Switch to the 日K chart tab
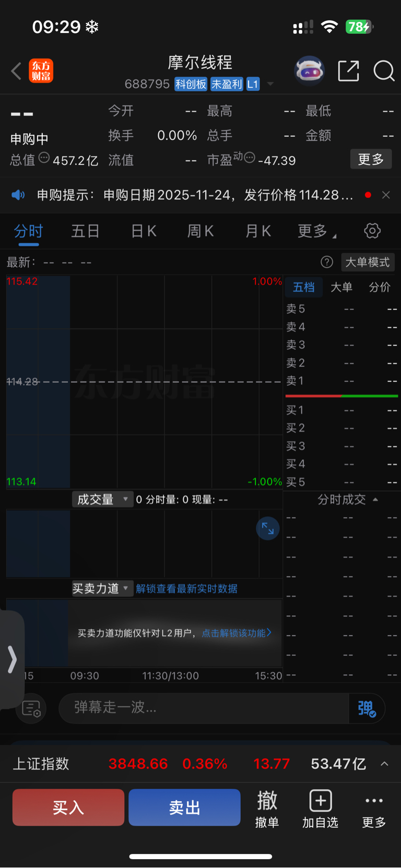The image size is (401, 868). (x=144, y=231)
